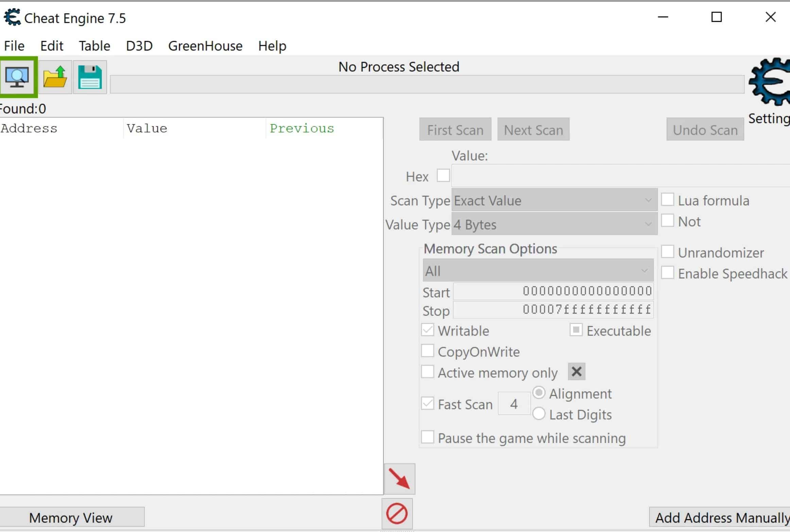
Task: Click the floppy disk save icon
Action: point(90,77)
